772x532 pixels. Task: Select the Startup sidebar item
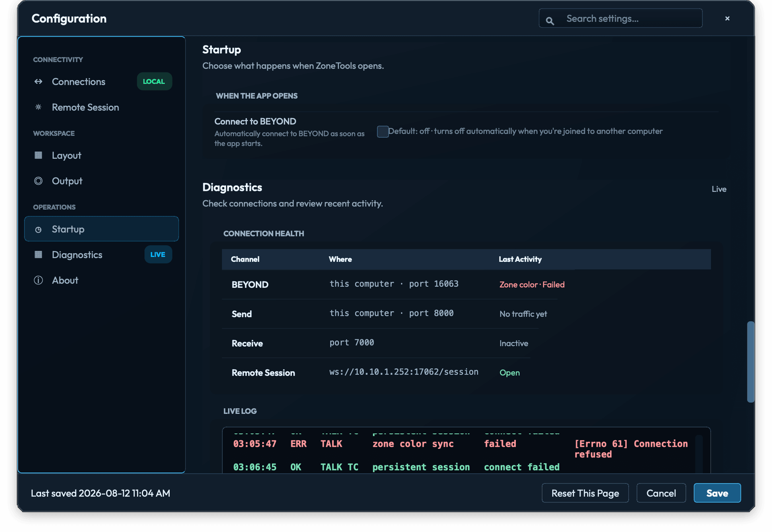102,229
